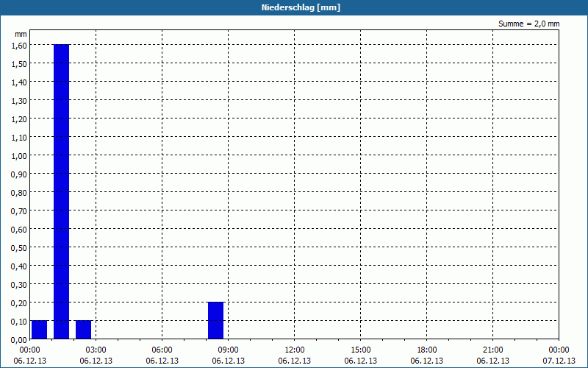Screen dimensions: 588x368
Task: Select the 0,20 mm bar before 09:00
Action: coord(215,320)
